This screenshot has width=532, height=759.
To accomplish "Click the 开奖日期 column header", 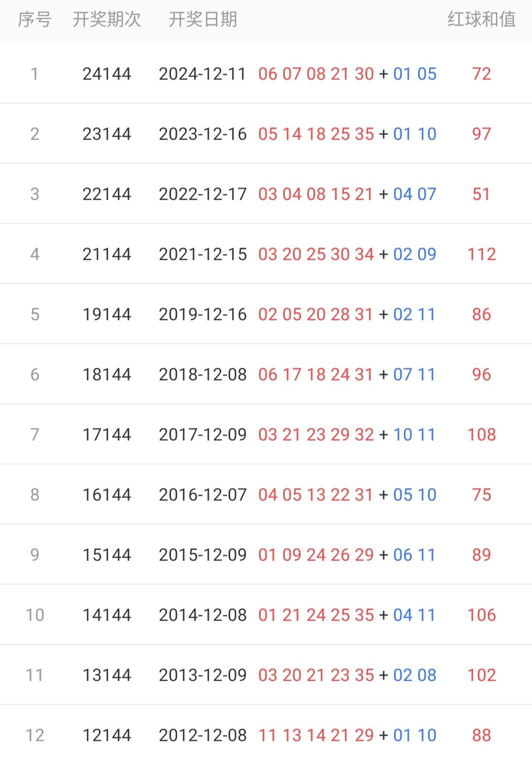I will click(x=203, y=20).
